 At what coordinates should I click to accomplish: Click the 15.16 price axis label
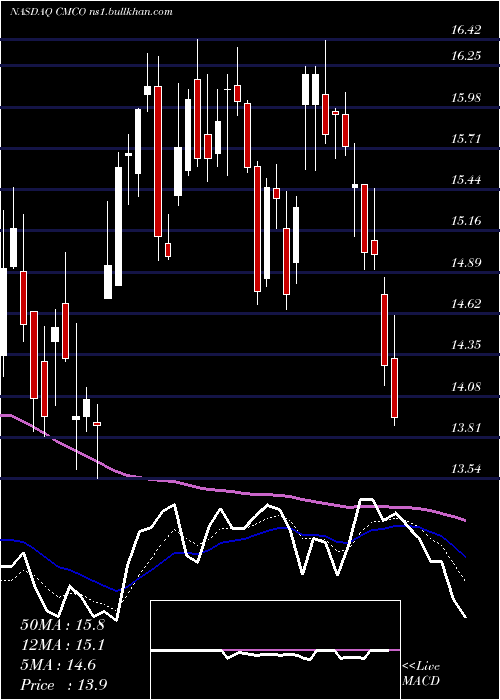pos(466,221)
